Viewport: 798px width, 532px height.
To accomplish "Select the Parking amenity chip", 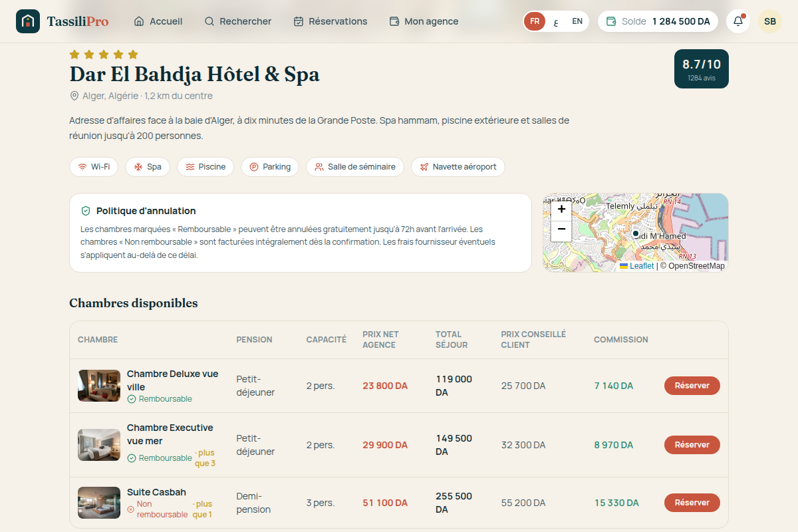I will click(270, 167).
